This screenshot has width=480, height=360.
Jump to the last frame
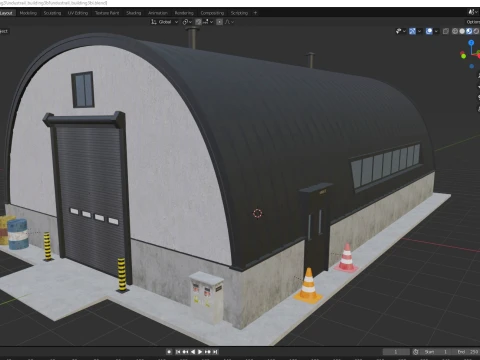[215, 352]
